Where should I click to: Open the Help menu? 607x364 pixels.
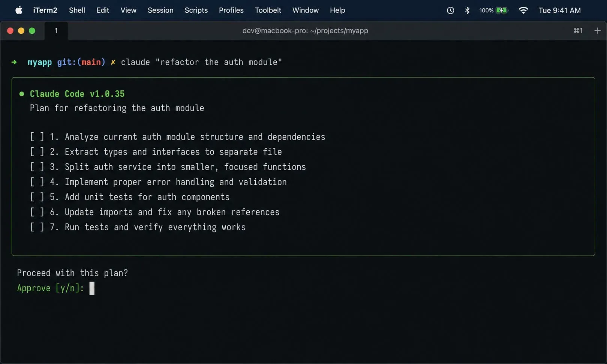click(x=337, y=10)
